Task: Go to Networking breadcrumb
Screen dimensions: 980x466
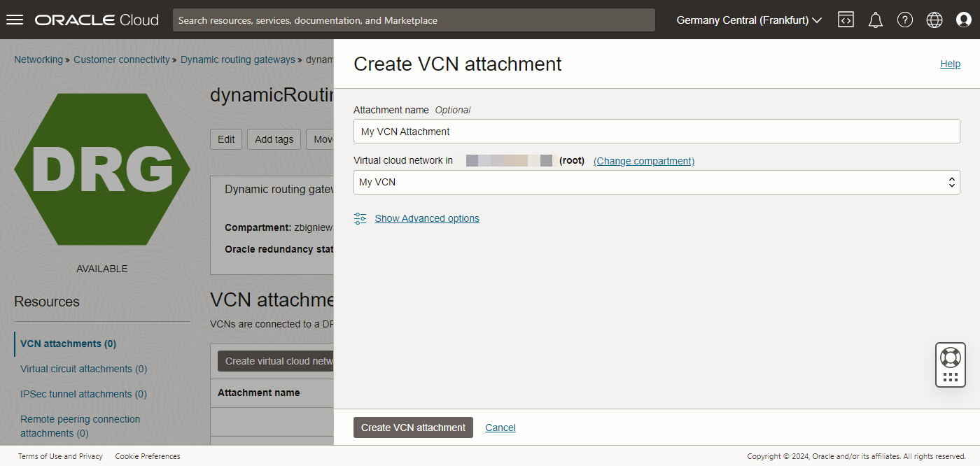Action: coord(38,59)
